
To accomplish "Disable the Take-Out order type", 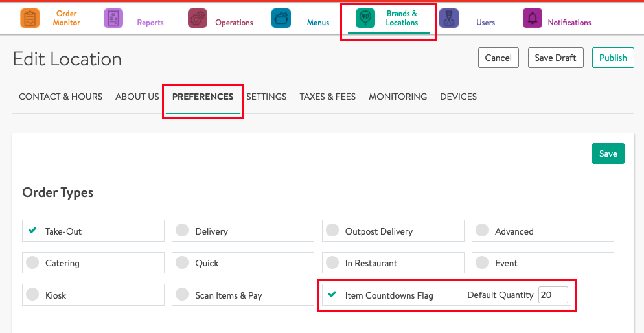I will (33, 231).
